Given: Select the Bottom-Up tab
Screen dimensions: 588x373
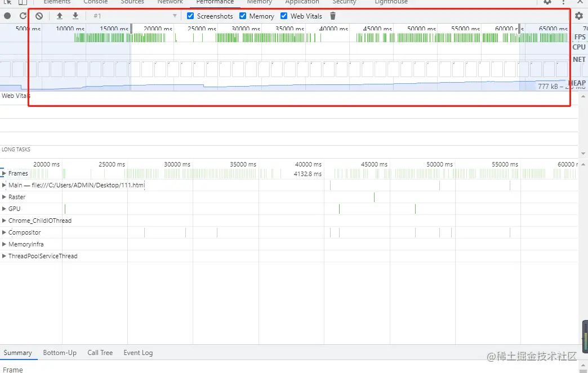Looking at the screenshot, I should pyautogui.click(x=60, y=353).
